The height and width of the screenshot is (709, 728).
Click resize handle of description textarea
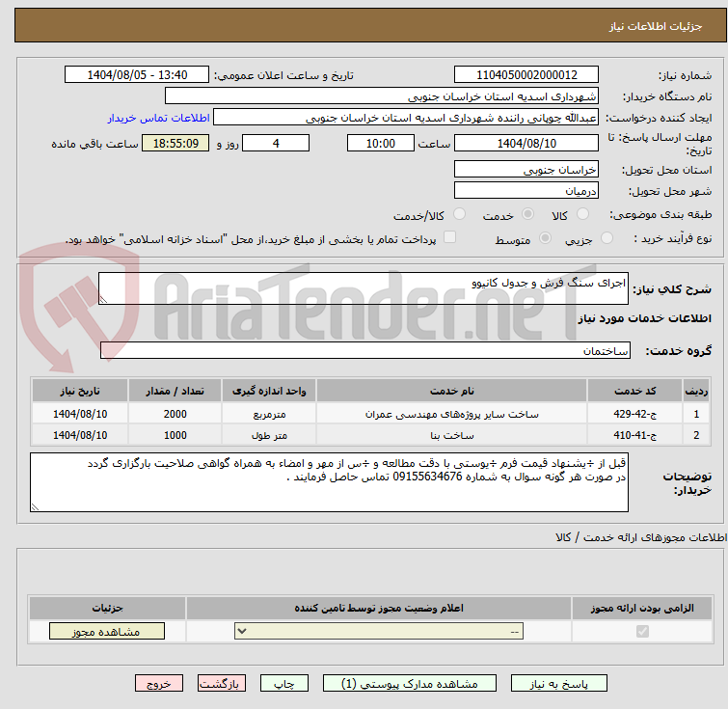click(x=103, y=299)
